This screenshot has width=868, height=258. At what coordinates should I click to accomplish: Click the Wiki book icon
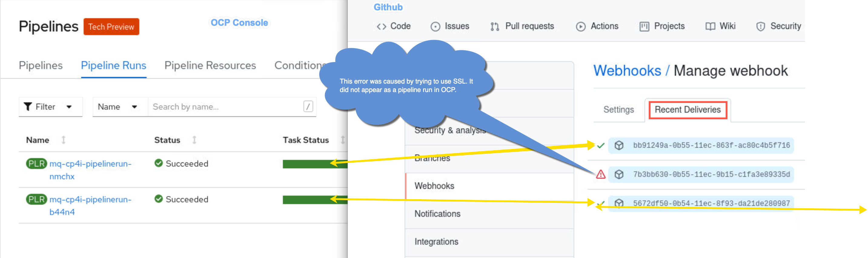click(x=710, y=27)
